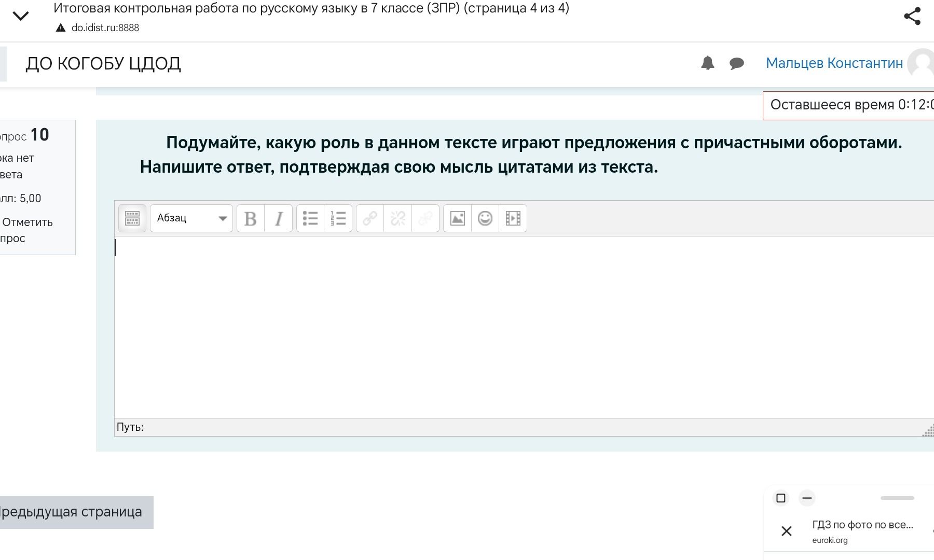Screen dimensions: 934x560
Task: Open the Абзац paragraph style dropdown
Action: point(191,218)
